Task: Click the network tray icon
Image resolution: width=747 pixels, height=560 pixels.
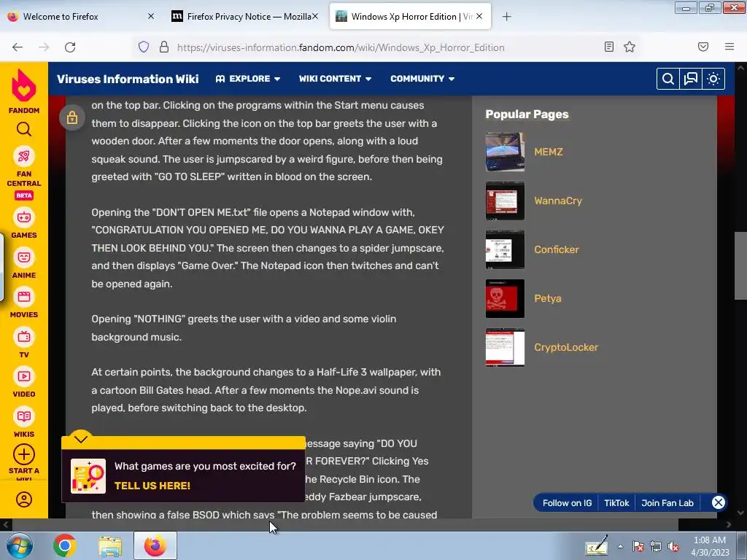Action: point(656,547)
